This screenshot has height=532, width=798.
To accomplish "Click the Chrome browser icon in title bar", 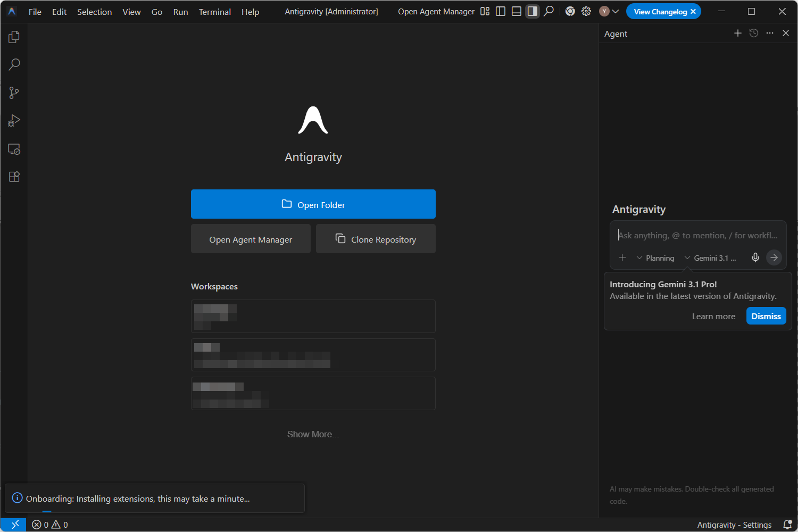I will (x=570, y=11).
